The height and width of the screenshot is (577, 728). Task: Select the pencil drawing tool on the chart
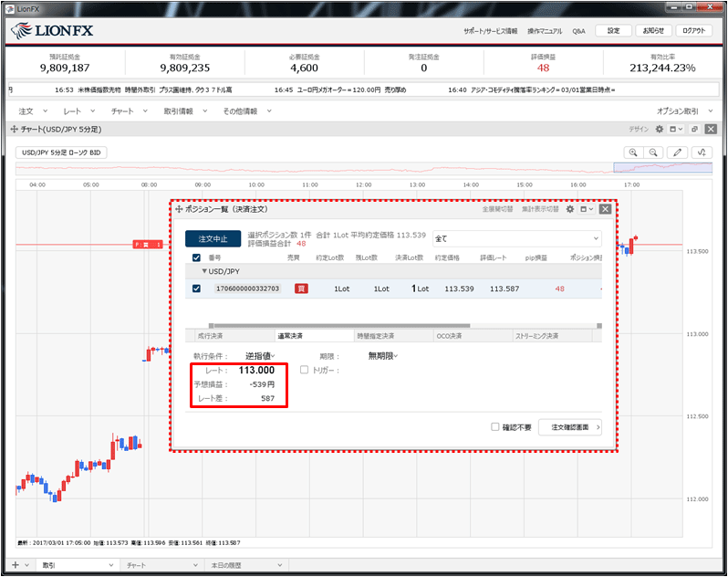click(x=678, y=152)
